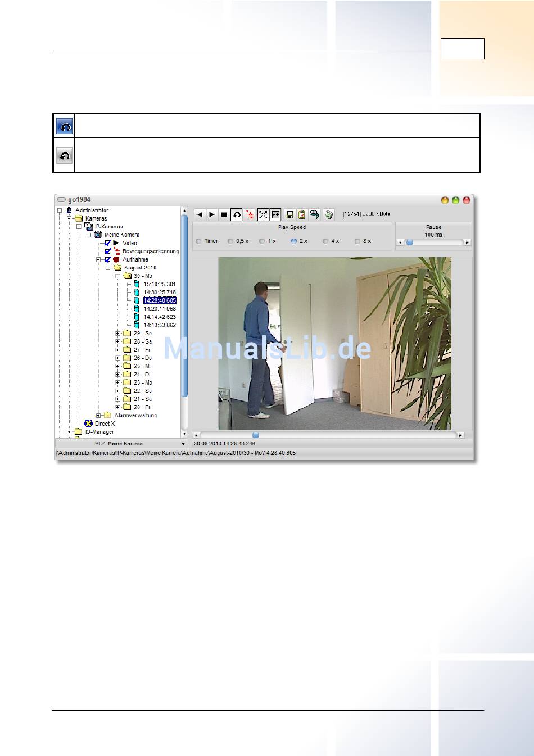Click the August-2010 folder icon
534x756 pixels.
pyautogui.click(x=117, y=268)
